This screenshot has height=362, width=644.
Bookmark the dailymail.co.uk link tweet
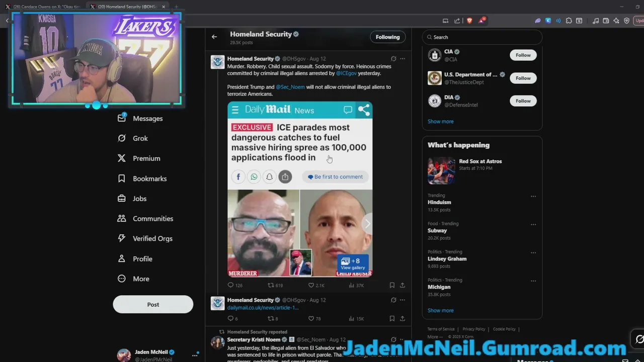[392, 318]
